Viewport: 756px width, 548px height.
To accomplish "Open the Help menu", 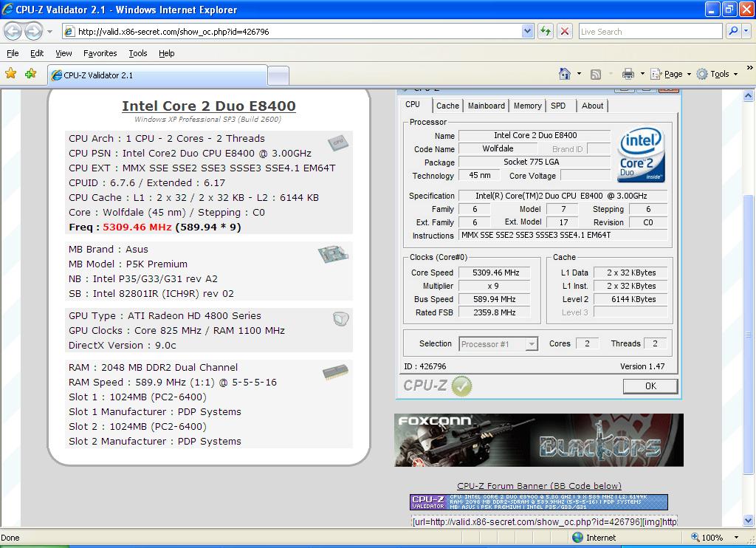I will [166, 53].
